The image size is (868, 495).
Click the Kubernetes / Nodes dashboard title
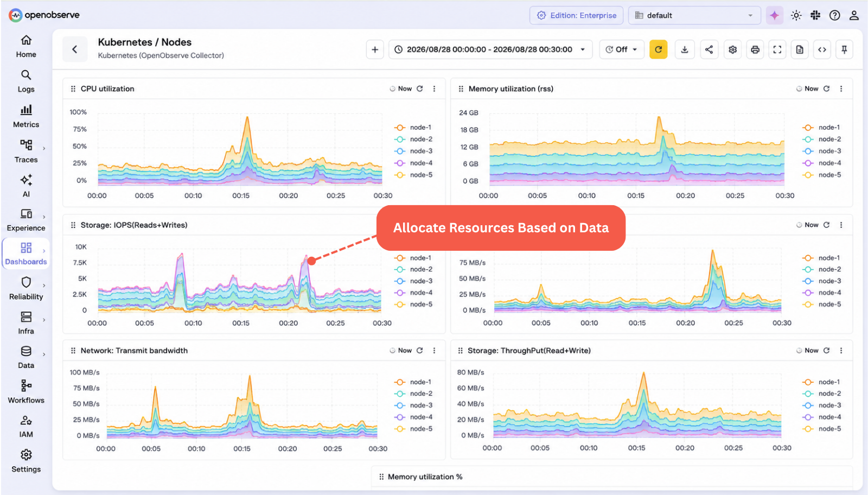coord(144,42)
